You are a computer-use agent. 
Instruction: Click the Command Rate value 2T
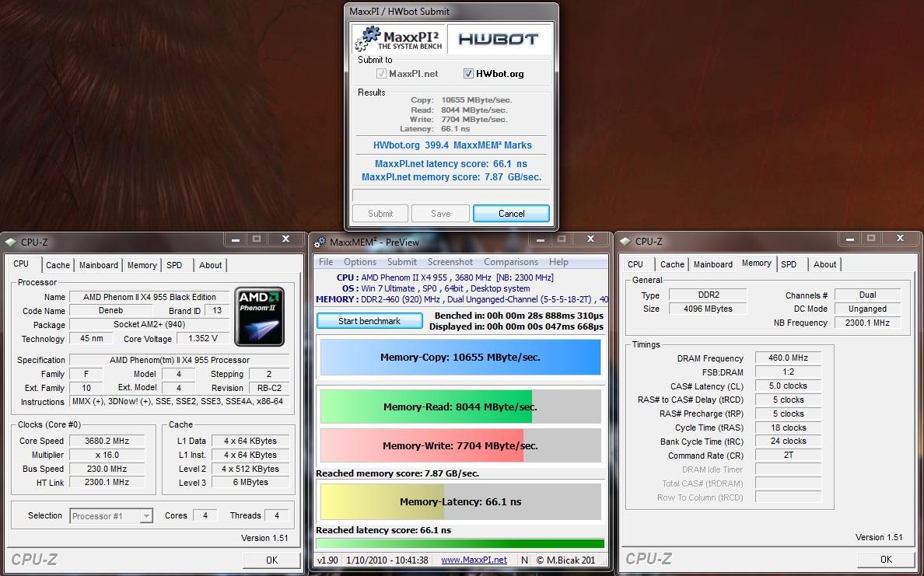click(788, 456)
